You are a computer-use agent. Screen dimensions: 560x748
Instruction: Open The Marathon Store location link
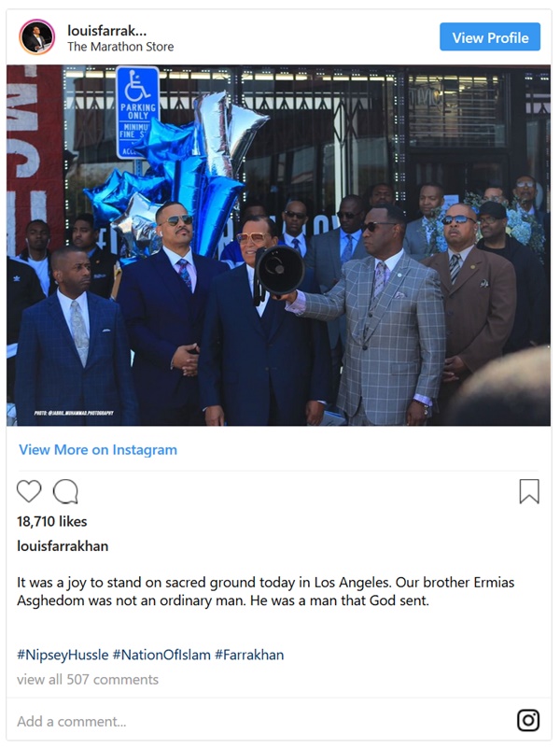pyautogui.click(x=120, y=47)
